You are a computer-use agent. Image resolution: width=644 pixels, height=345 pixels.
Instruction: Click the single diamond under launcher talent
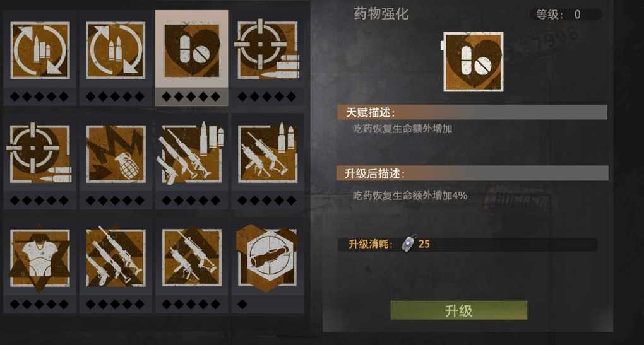coord(242,304)
